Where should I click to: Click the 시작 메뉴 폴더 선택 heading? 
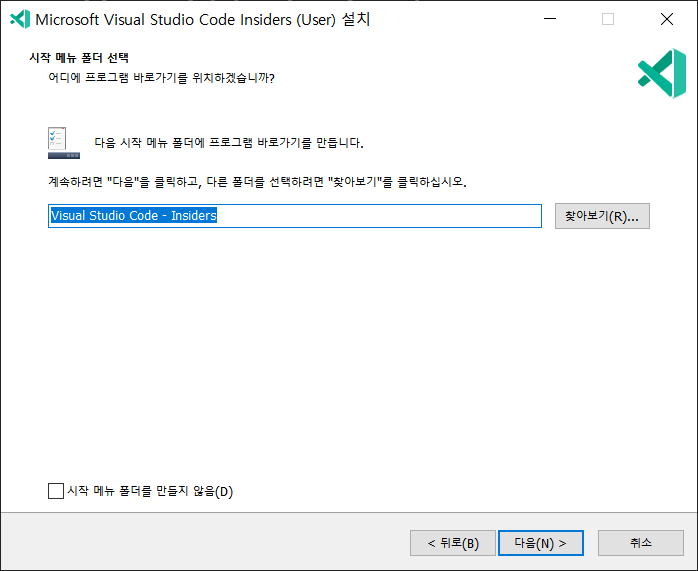[x=79, y=58]
